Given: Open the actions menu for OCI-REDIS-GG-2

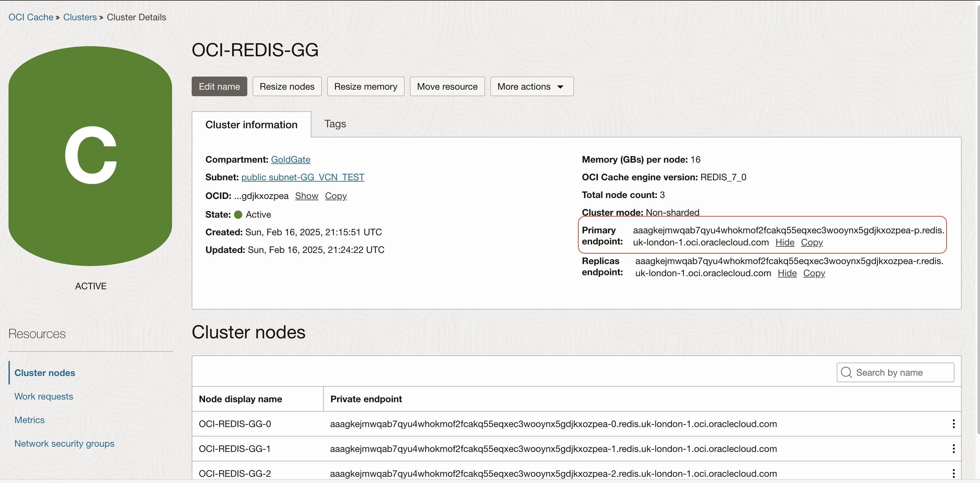Looking at the screenshot, I should 954,473.
